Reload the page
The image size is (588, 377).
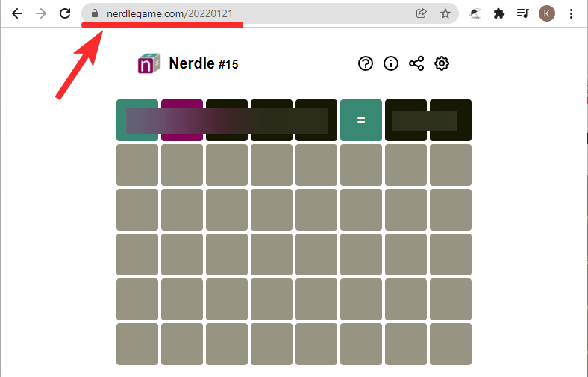point(65,13)
